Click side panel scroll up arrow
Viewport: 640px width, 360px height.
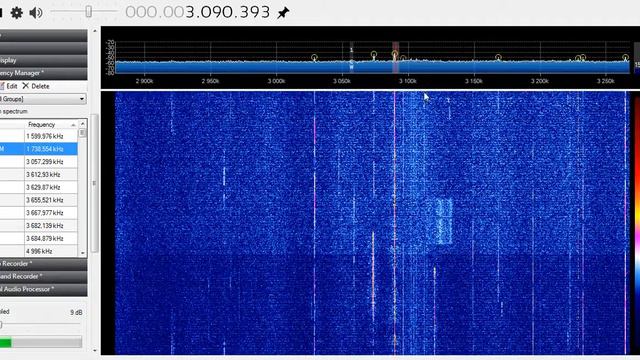95,31
